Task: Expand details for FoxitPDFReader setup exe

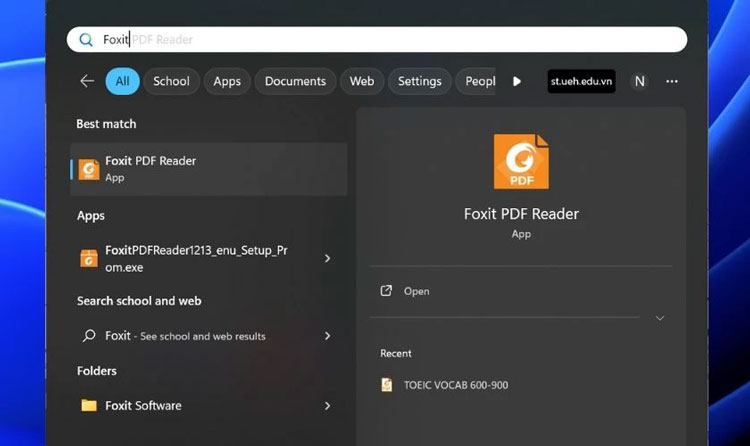Action: pos(327,258)
